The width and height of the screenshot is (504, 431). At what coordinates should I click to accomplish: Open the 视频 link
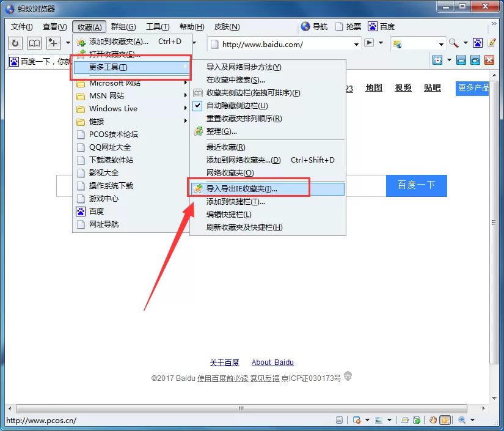[x=403, y=87]
